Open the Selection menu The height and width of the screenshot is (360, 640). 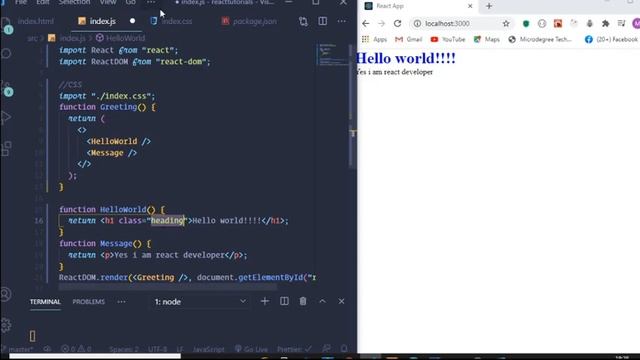point(74,2)
